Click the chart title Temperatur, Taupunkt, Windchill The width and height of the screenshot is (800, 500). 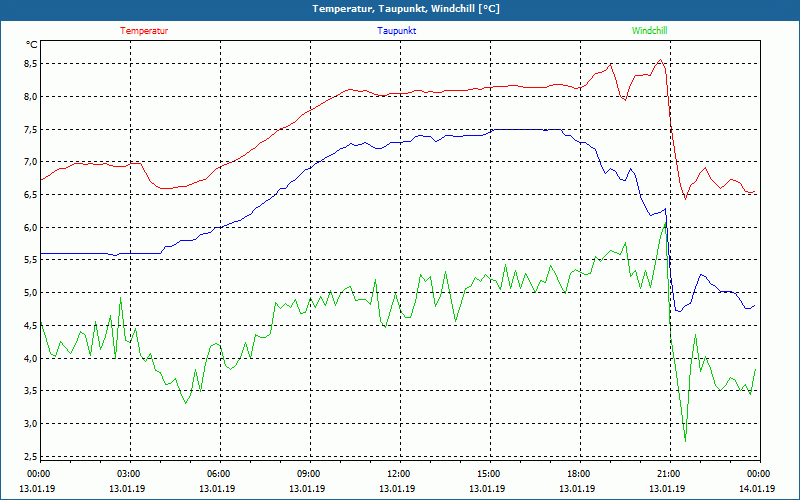tap(406, 9)
